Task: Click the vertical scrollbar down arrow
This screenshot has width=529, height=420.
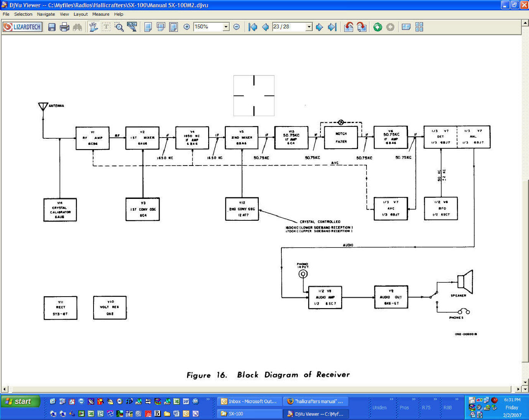Action: (525, 382)
